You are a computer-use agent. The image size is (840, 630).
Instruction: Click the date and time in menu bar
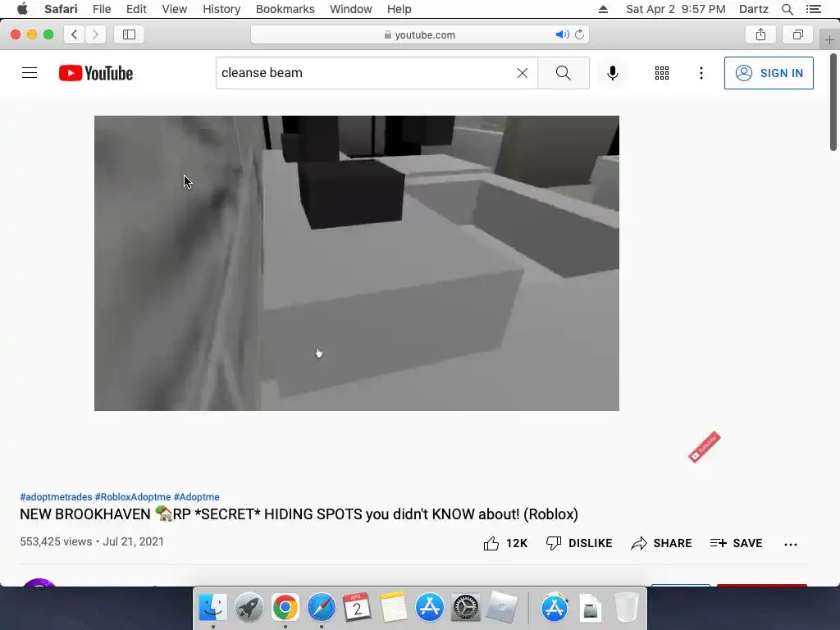(x=676, y=9)
